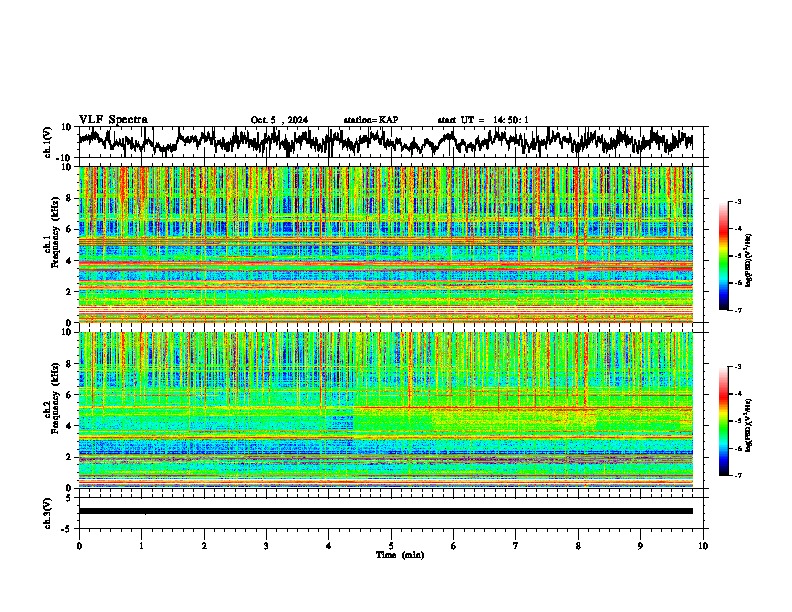Click the "8" kHz tick of ch.1 spectrogram
Viewport: 792px width, 612px height.
69,198
